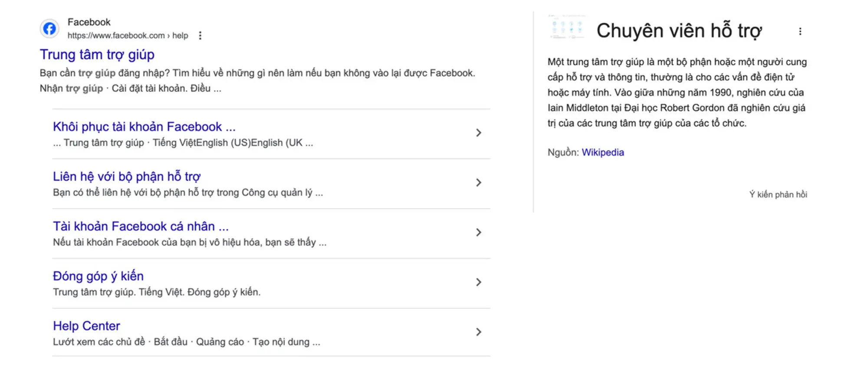Follow the Wikipedia source link
Screen dimensions: 868x365
coord(603,152)
